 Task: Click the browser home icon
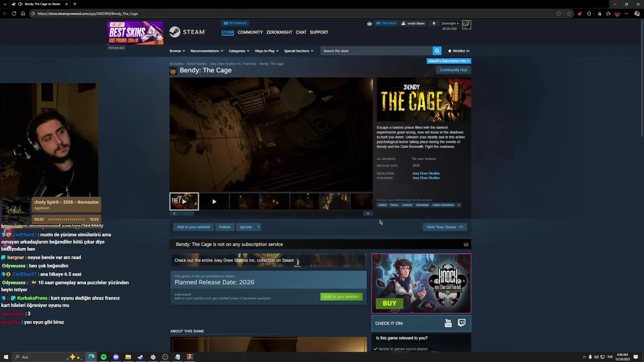click(x=23, y=14)
